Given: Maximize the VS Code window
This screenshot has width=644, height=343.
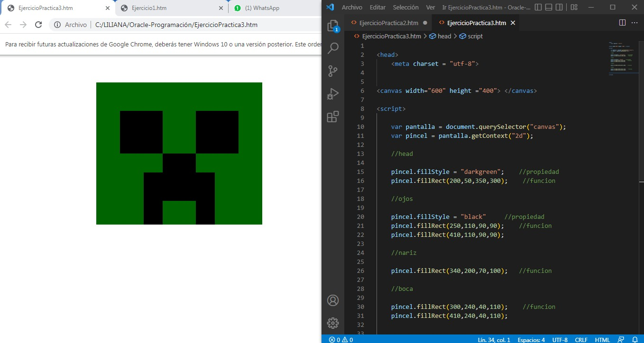Looking at the screenshot, I should click(x=612, y=7).
